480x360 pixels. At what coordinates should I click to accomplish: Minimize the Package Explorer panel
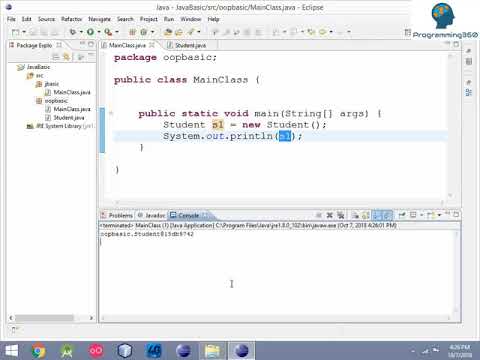coord(82,44)
